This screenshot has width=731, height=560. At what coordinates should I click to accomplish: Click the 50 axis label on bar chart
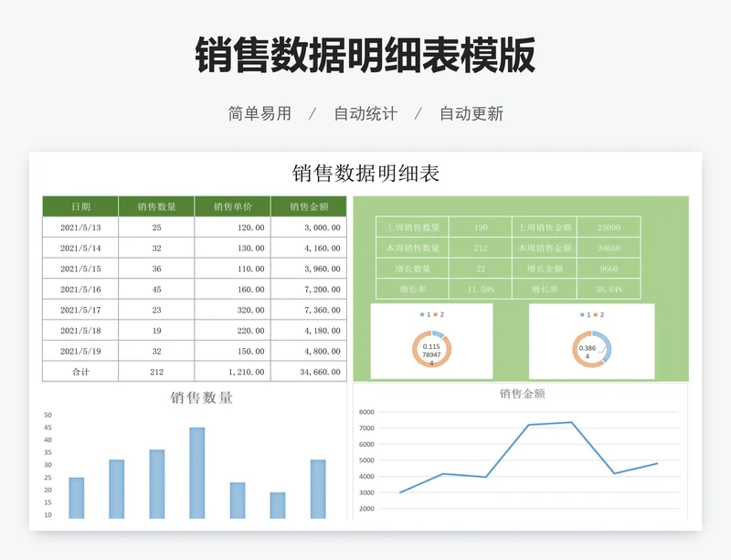pyautogui.click(x=48, y=415)
